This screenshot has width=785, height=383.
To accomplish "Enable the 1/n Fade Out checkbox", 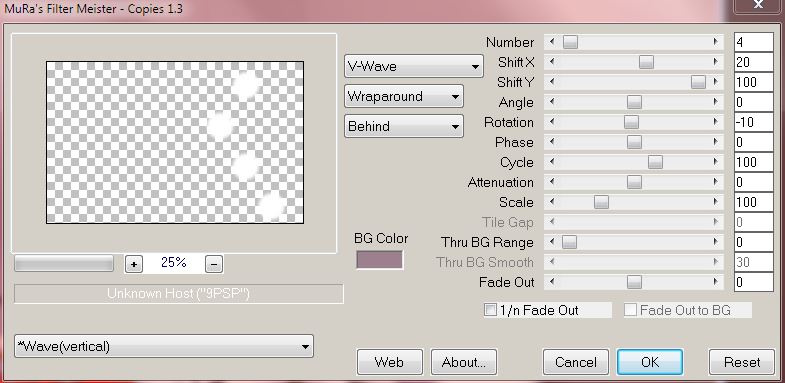I will click(x=490, y=310).
